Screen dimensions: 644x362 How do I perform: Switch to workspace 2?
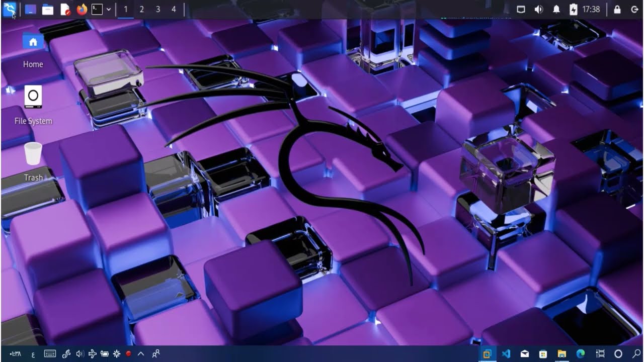point(142,9)
